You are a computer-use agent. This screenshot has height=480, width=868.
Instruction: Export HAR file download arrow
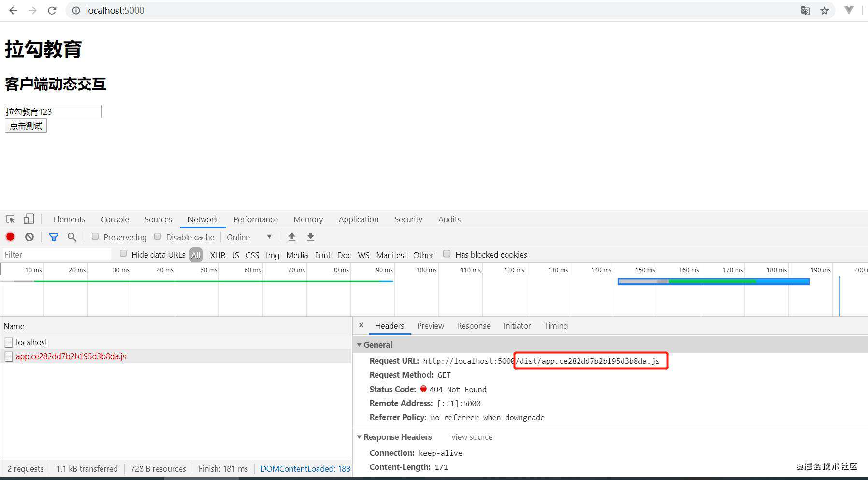311,237
